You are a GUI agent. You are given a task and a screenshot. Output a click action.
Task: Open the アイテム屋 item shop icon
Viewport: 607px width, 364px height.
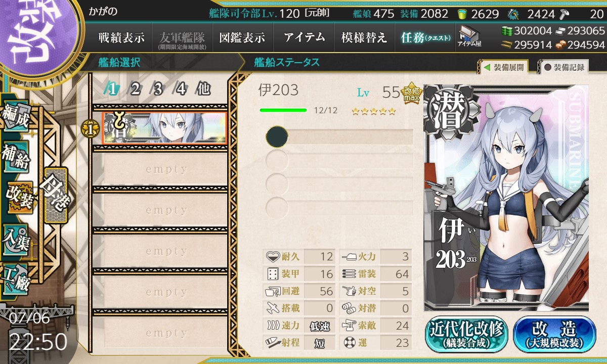[469, 37]
